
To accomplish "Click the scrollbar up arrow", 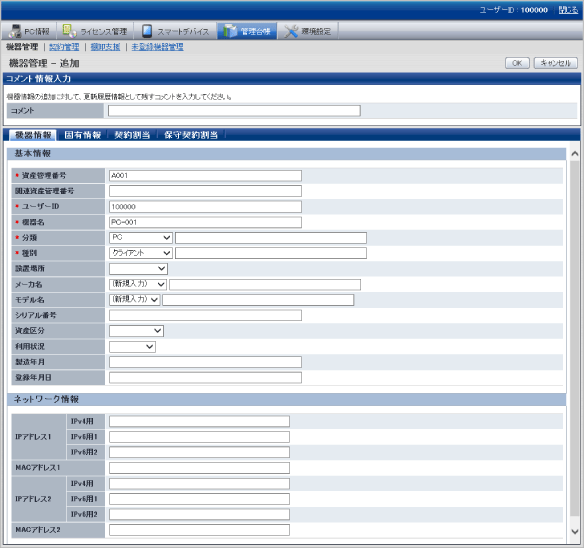I will coord(575,153).
